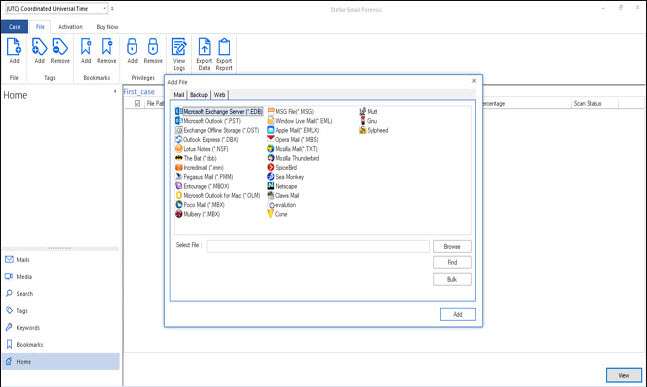Select Mozilla Thunderbird client
Image resolution: width=647 pixels, height=387 pixels.
pos(293,158)
